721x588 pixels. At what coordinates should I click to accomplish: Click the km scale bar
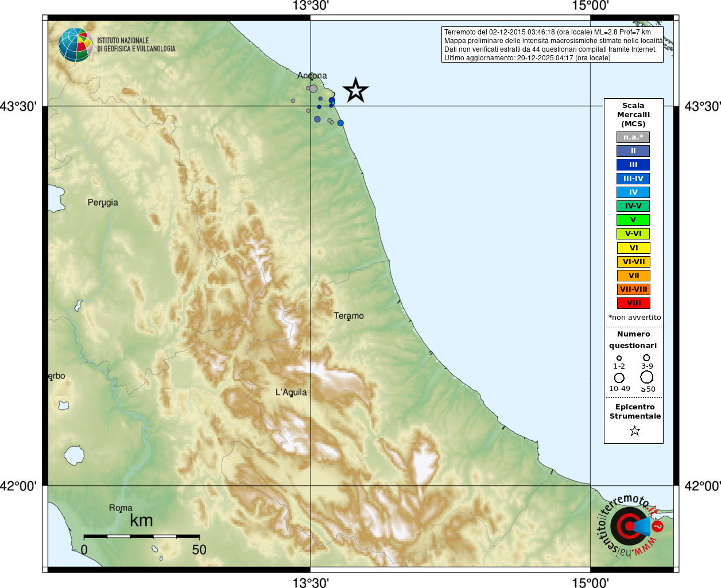coord(141,536)
